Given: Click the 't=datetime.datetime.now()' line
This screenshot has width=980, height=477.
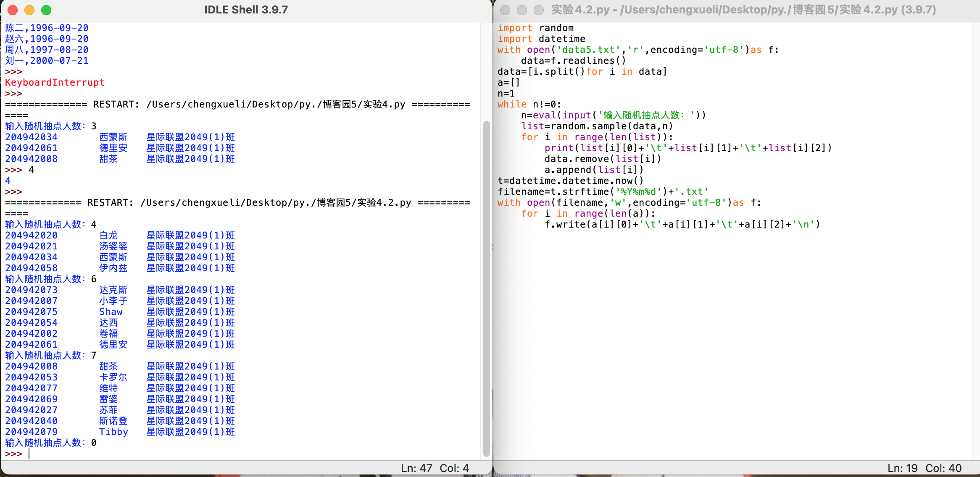Looking at the screenshot, I should point(570,181).
